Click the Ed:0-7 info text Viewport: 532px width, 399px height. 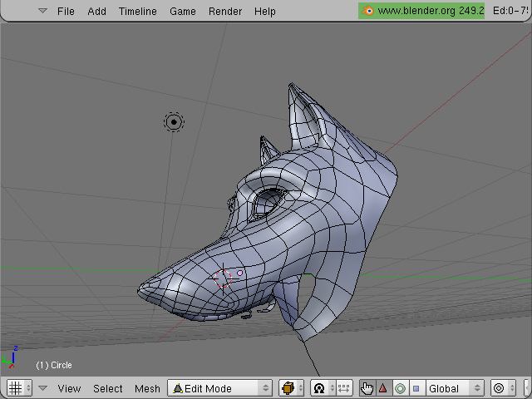pyautogui.click(x=510, y=11)
